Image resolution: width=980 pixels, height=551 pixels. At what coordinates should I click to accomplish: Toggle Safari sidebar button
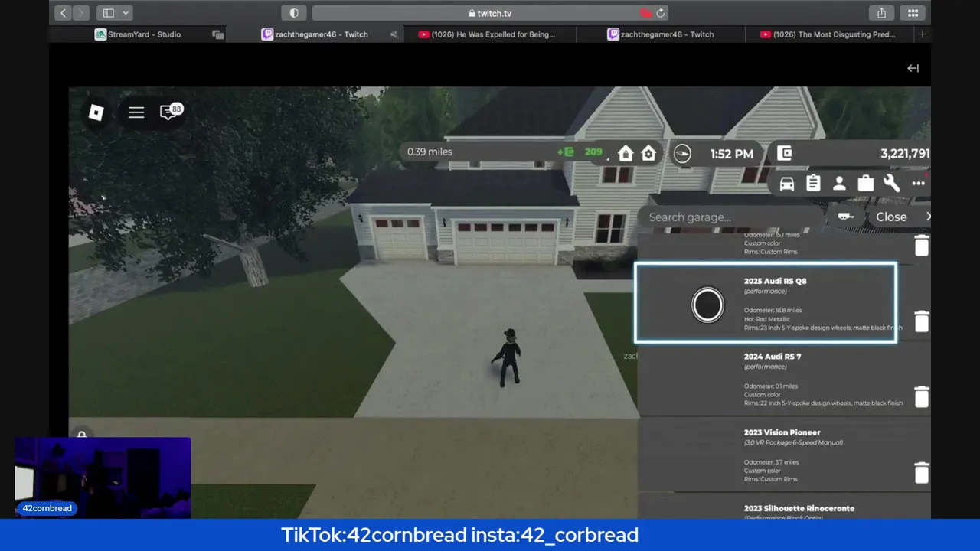coord(108,13)
